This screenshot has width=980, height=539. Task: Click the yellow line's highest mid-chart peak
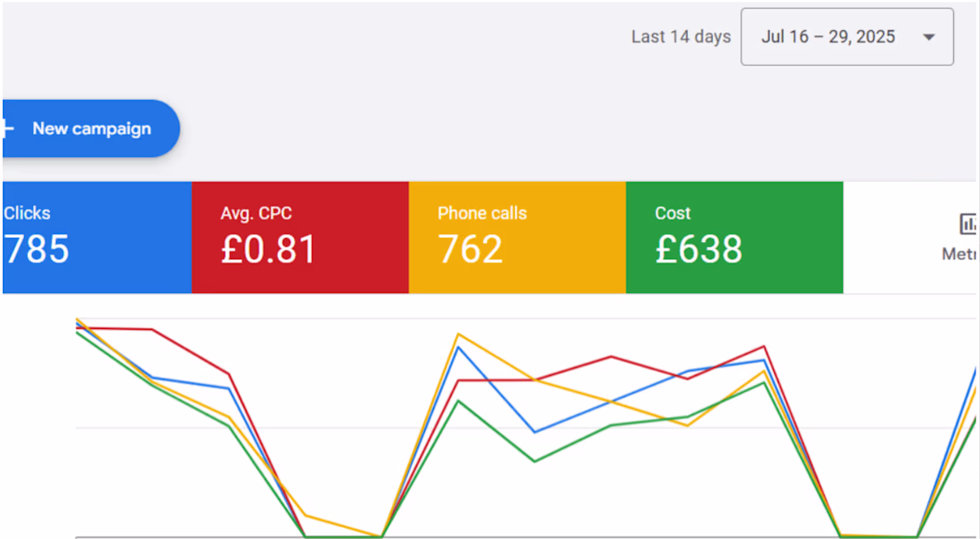pyautogui.click(x=458, y=334)
